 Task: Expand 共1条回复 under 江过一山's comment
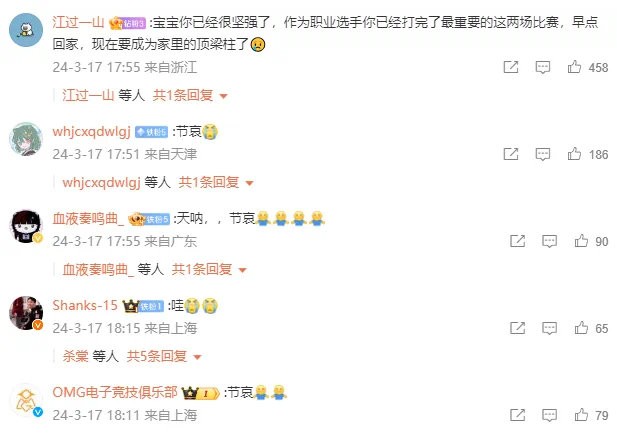click(x=190, y=95)
